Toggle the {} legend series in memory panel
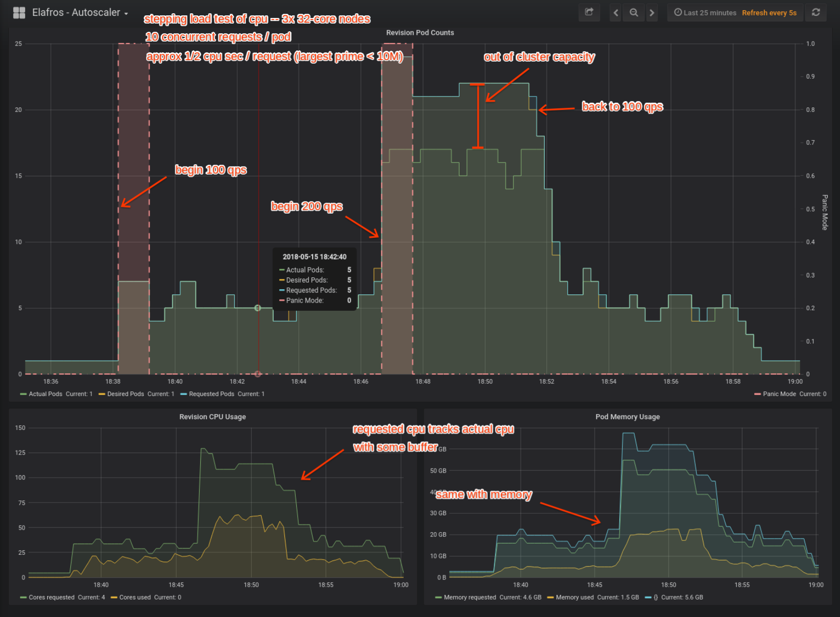840x617 pixels. (656, 597)
